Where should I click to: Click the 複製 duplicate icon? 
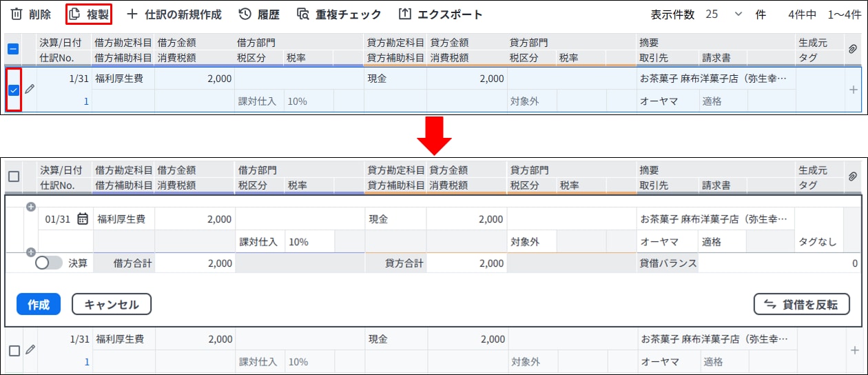[75, 14]
